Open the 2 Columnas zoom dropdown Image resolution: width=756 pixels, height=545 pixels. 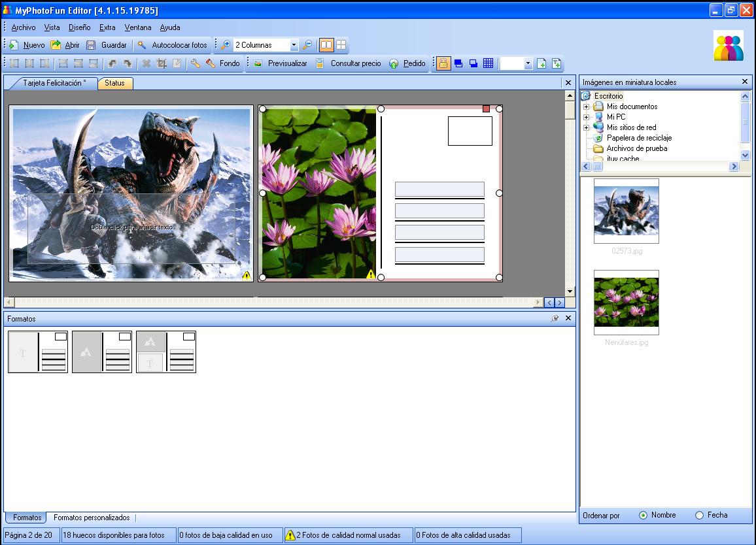[294, 45]
